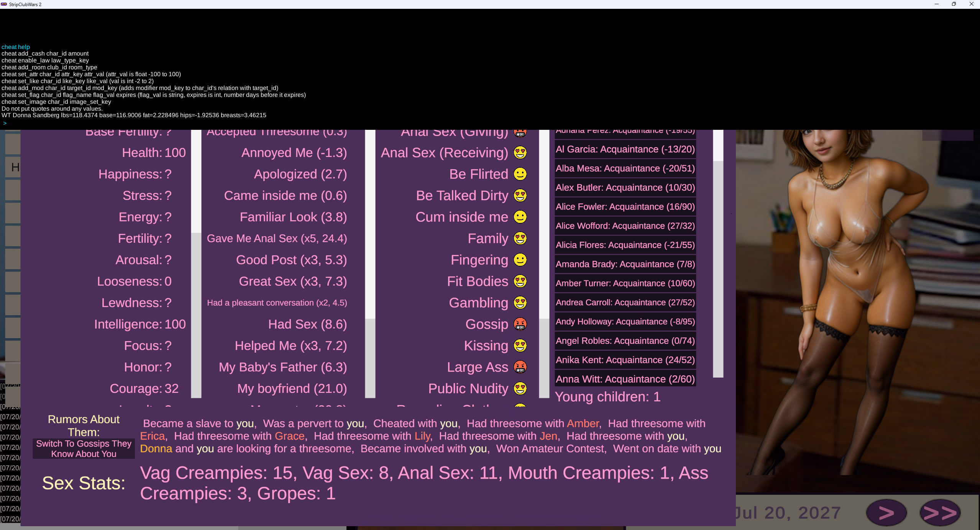Select Amanda Brady acquaintance entry
The image size is (980, 530).
tap(625, 264)
